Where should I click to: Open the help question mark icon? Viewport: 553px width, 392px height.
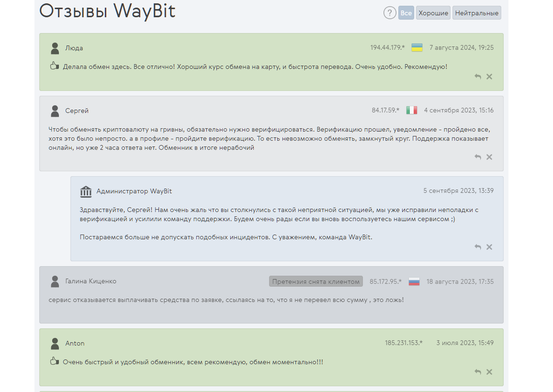tap(390, 13)
